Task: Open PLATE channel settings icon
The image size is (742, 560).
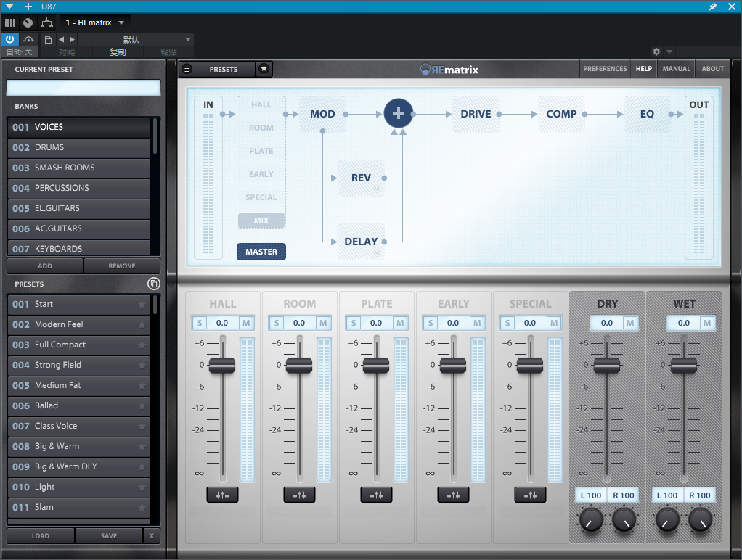Action: pos(376,495)
